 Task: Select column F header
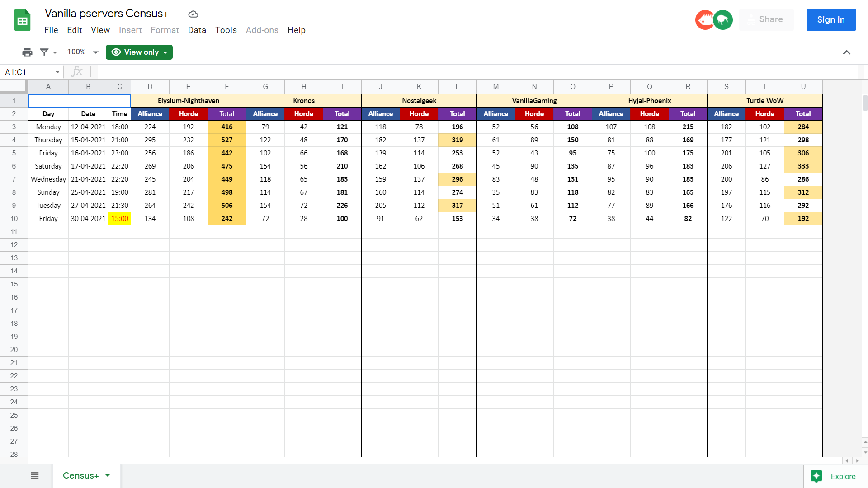pos(226,87)
